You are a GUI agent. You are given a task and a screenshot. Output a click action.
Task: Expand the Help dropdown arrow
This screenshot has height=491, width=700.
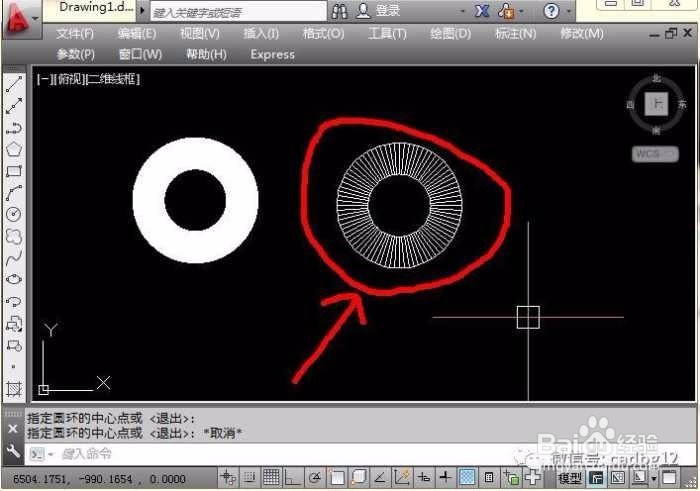click(569, 11)
